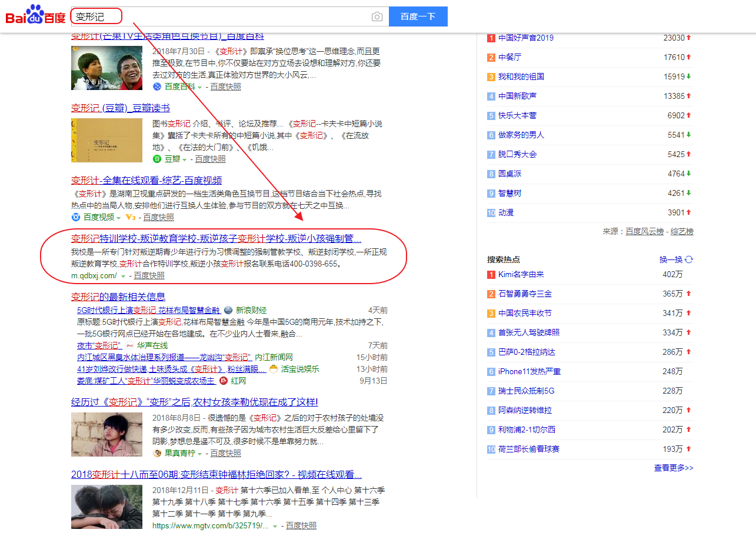The width and height of the screenshot is (756, 536).
Task: Open 娄底:煤矿工人"变形计" news link
Action: 146,381
